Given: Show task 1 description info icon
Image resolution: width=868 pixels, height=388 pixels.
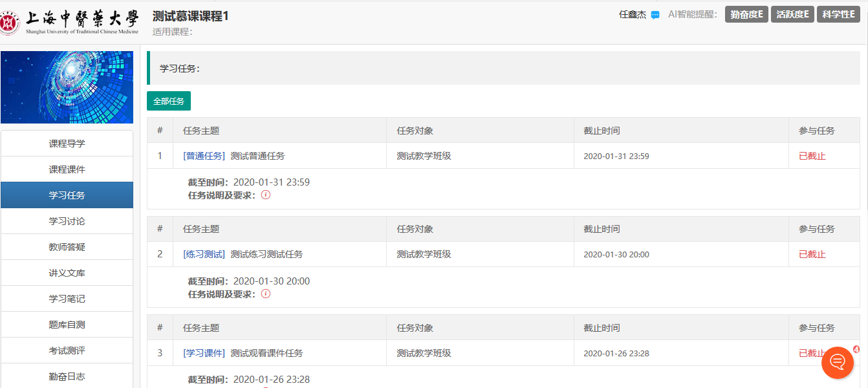Looking at the screenshot, I should pos(266,195).
